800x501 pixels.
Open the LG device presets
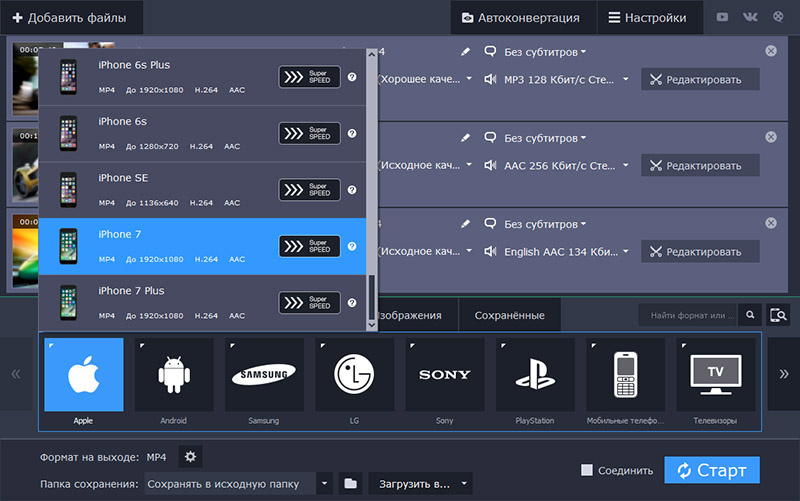pos(354,375)
